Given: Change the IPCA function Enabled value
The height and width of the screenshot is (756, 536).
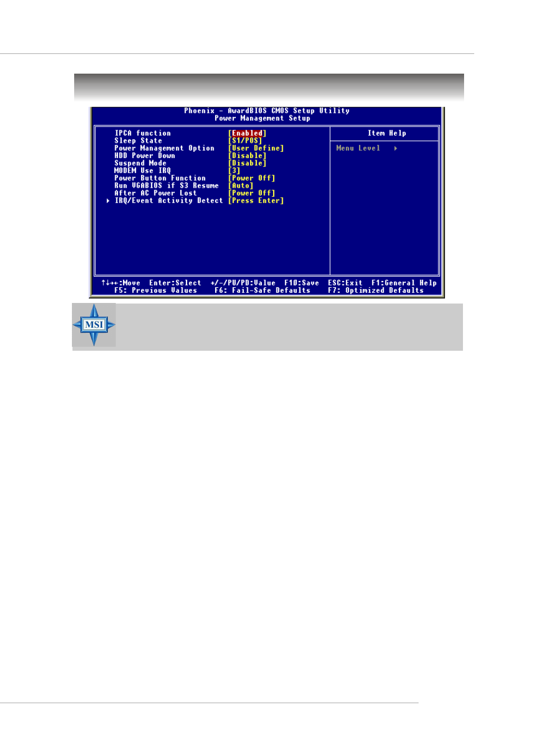Looking at the screenshot, I should coord(247,133).
